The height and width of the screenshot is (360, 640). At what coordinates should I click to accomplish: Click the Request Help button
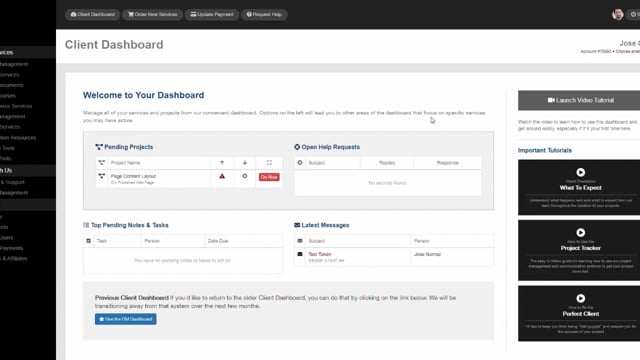pos(264,14)
